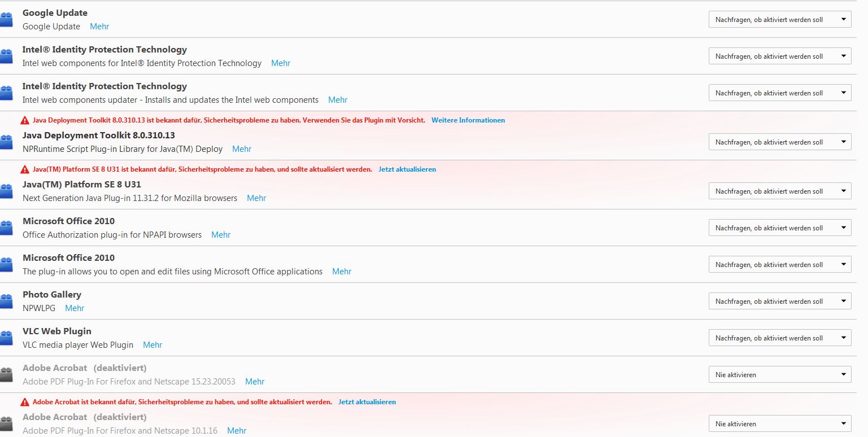This screenshot has height=437, width=868.
Task: Open activation dropdown for Intel web components updater
Action: coord(780,93)
